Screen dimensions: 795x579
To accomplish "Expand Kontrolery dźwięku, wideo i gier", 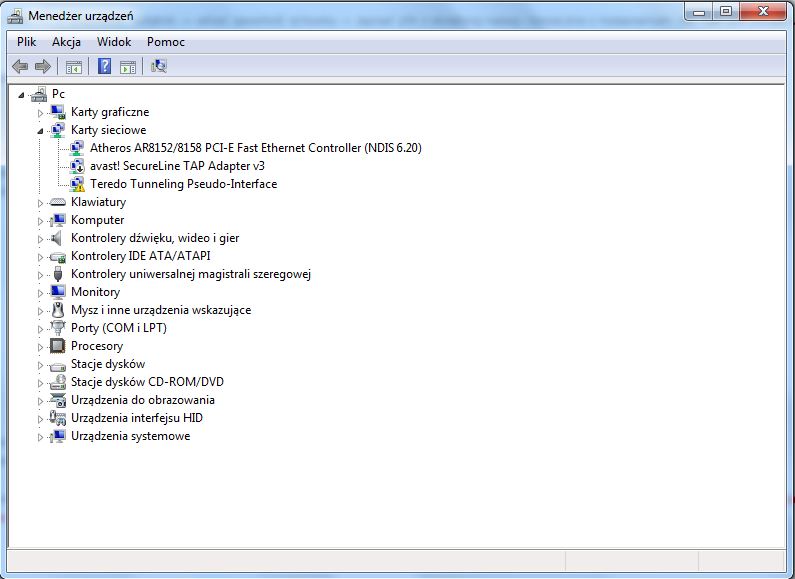I will [x=40, y=239].
